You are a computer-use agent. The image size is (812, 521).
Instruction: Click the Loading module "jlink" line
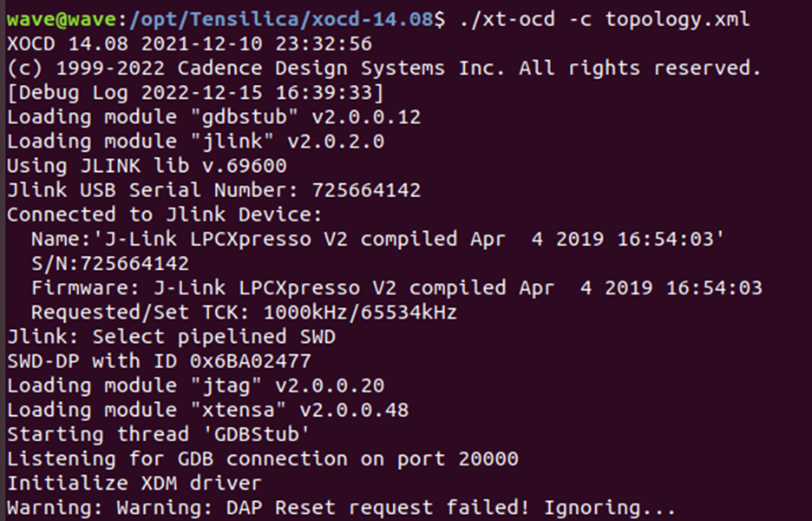(195, 141)
